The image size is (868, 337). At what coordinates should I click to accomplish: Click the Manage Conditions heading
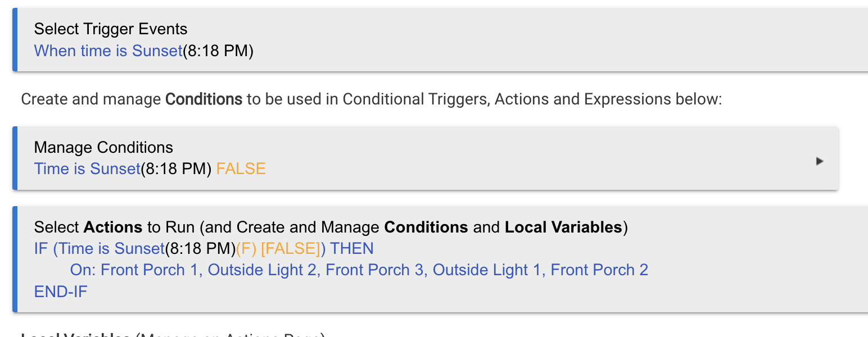pos(103,148)
